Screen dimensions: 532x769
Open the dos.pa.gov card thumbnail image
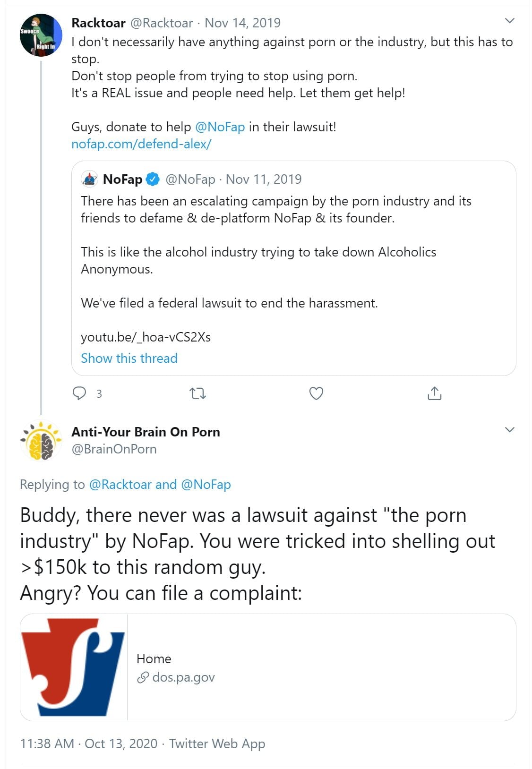tap(74, 667)
